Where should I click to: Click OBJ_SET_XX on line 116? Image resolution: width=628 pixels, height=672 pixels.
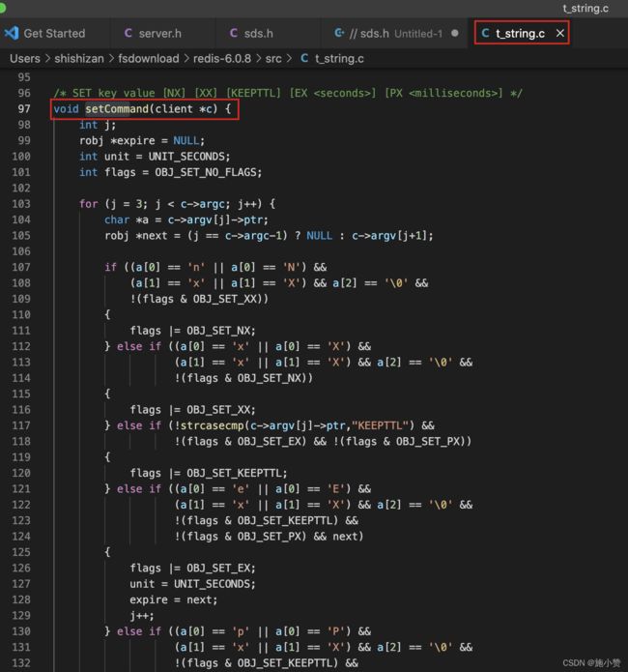218,410
